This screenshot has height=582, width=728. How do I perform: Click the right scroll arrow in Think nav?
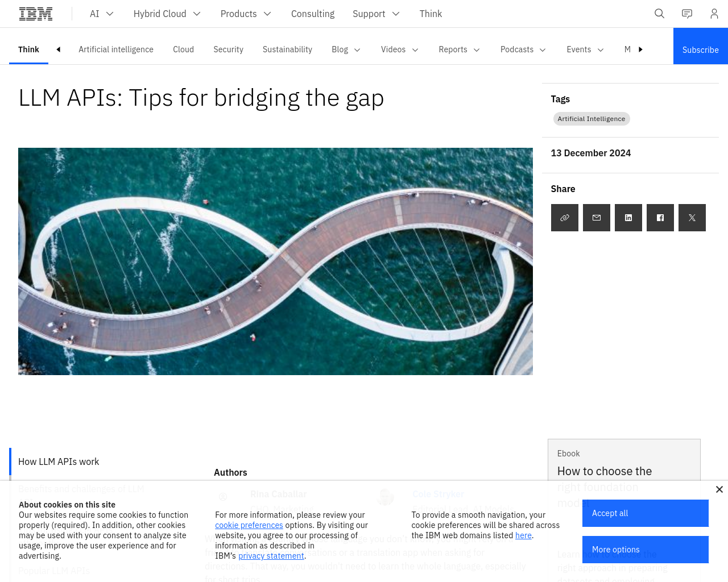click(x=640, y=49)
